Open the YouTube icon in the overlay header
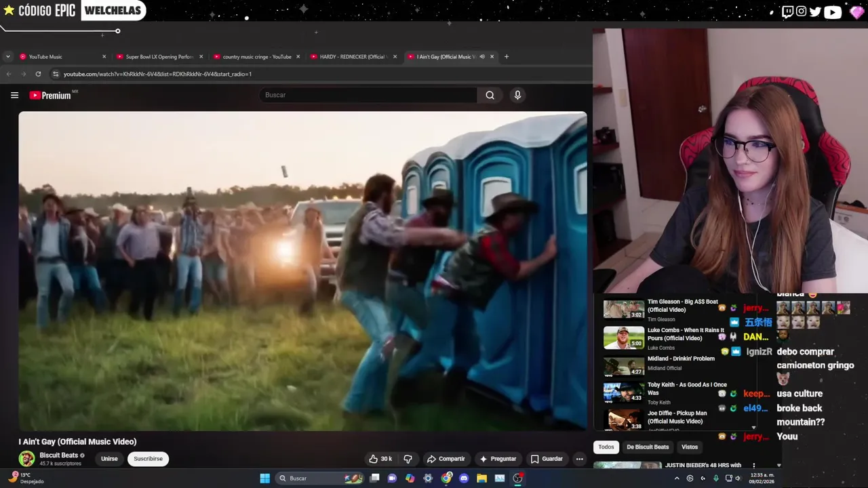 pos(833,11)
